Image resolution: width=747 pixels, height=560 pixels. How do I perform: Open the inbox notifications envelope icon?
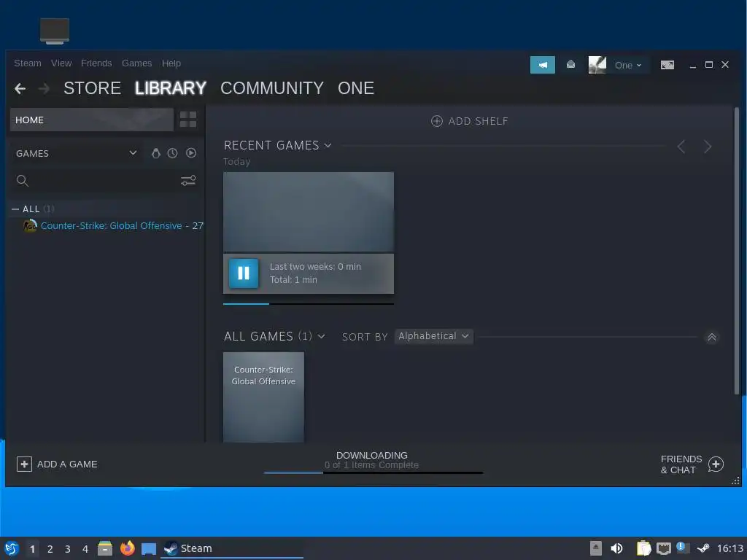point(570,65)
